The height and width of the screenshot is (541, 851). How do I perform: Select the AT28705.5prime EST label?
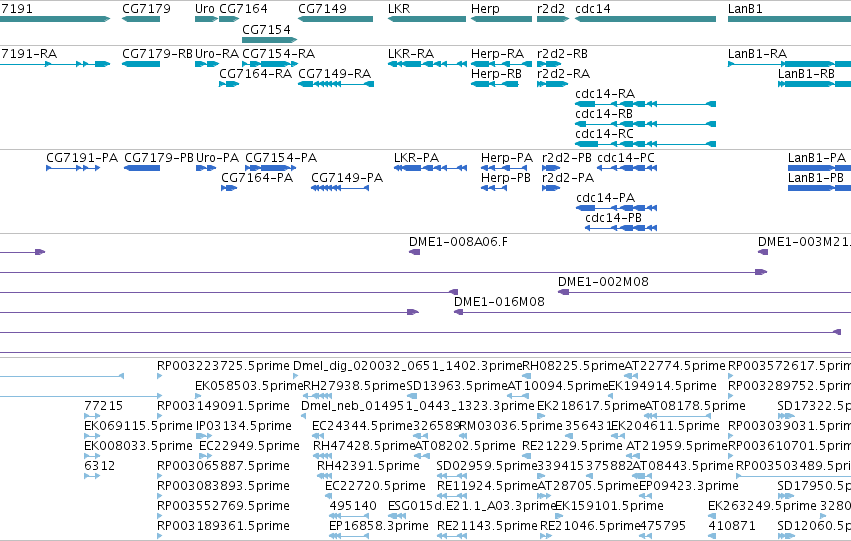tap(588, 487)
